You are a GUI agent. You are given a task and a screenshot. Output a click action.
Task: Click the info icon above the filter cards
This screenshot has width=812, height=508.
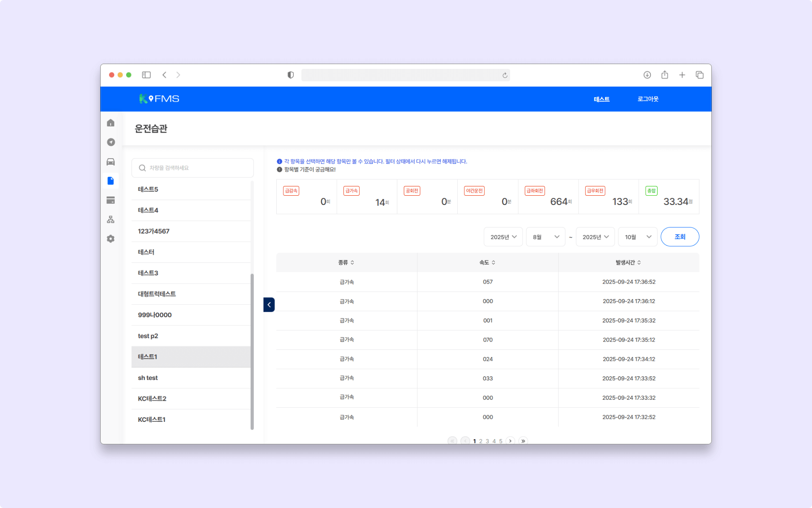click(279, 161)
